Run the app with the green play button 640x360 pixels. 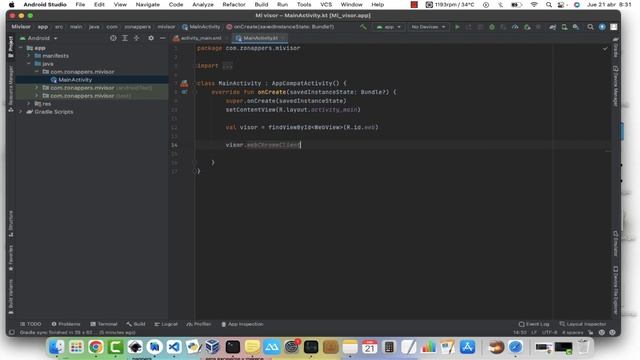click(457, 27)
